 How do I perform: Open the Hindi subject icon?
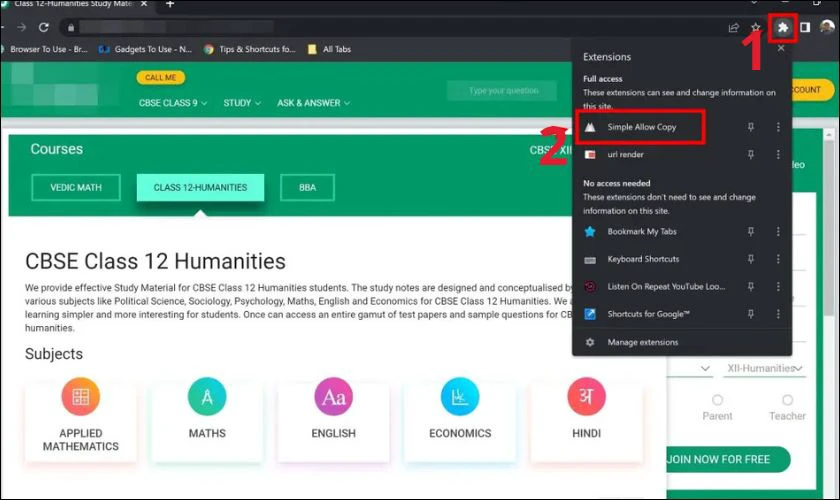click(x=587, y=397)
